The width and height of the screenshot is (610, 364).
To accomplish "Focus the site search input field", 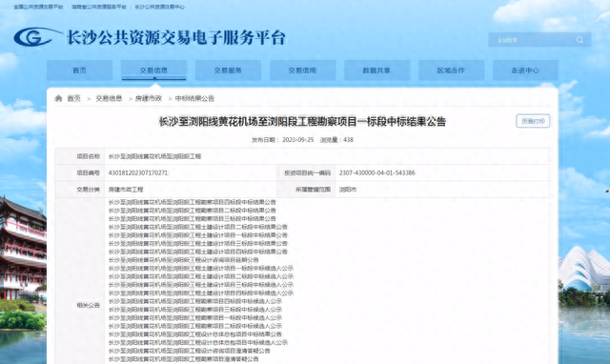I will point(539,40).
